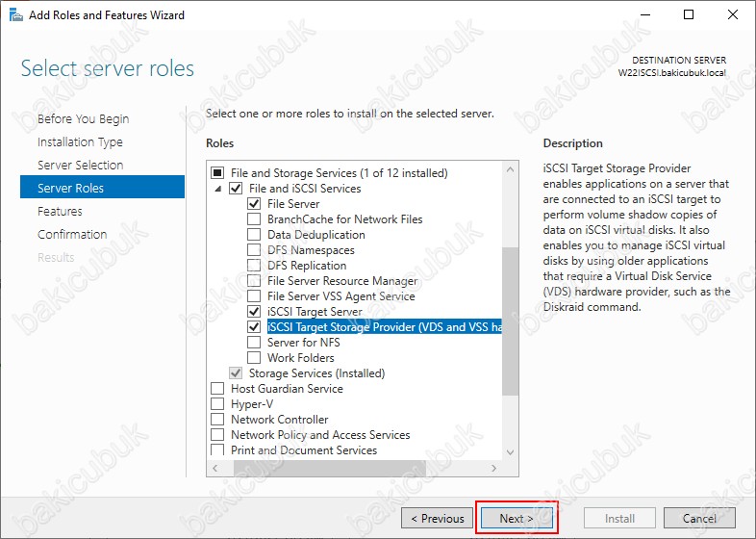Screen dimensions: 756x539
Task: Uncheck the File Server role
Action: [x=254, y=204]
